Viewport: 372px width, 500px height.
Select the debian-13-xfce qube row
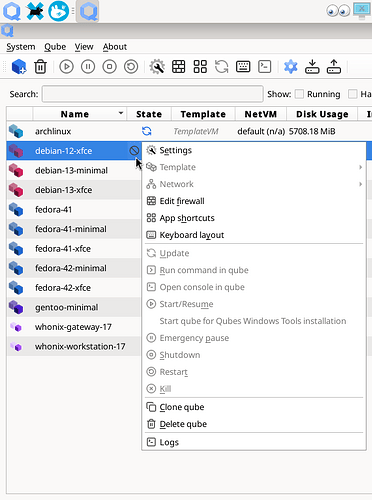[74, 190]
